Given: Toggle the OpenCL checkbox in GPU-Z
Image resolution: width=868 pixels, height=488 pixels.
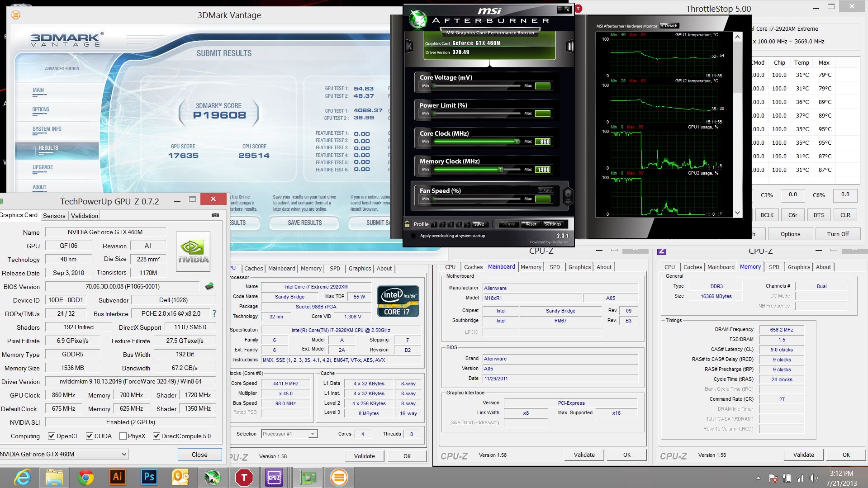Looking at the screenshot, I should [x=52, y=436].
